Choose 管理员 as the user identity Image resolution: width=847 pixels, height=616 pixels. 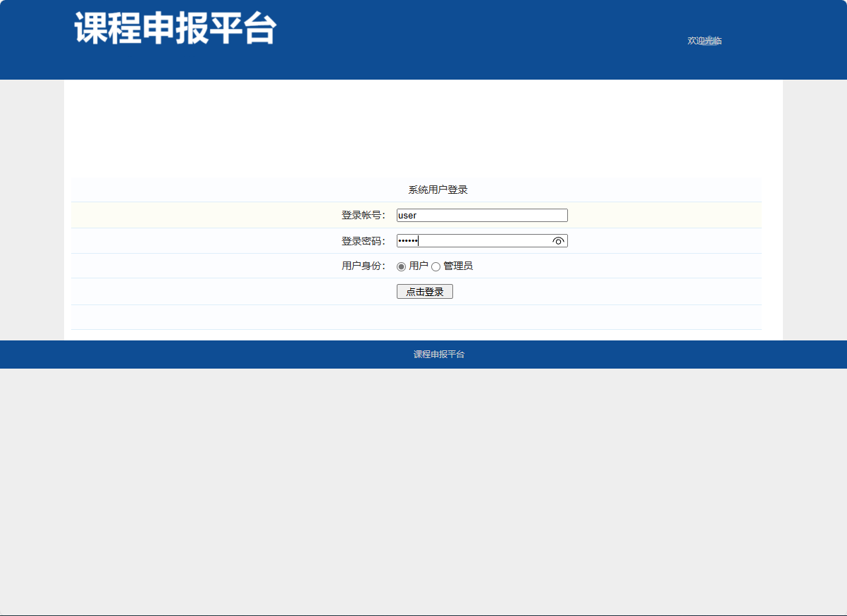[x=436, y=266]
